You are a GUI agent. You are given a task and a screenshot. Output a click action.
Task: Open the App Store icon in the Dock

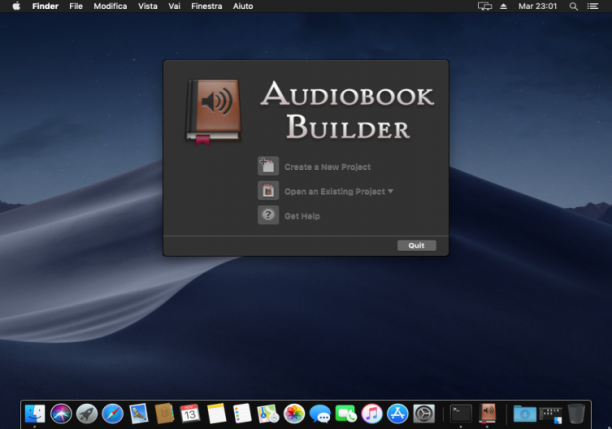(398, 413)
